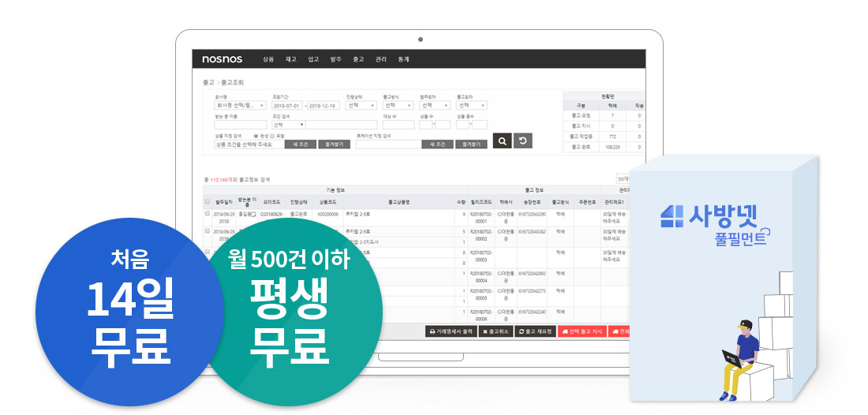Image resolution: width=868 pixels, height=415 pixels.
Task: Click the 받는 분 이름 input
Action: [240, 125]
